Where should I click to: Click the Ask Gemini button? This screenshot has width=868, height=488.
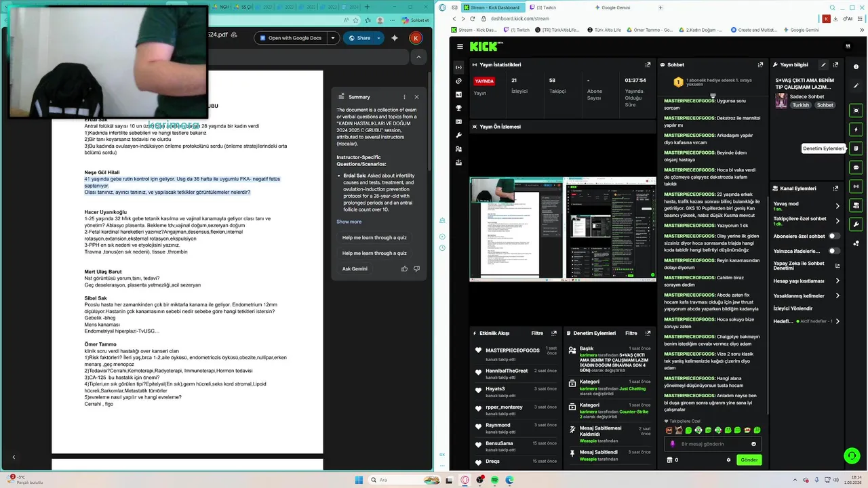[x=355, y=268]
